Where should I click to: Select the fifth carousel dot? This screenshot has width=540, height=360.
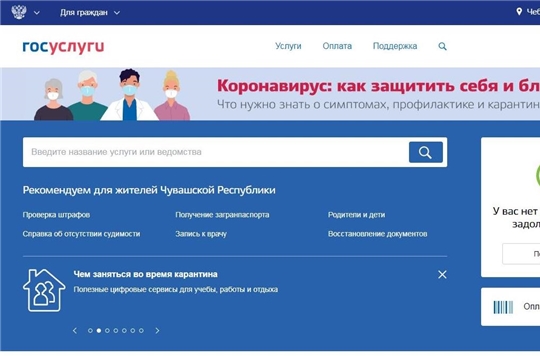pos(124,330)
